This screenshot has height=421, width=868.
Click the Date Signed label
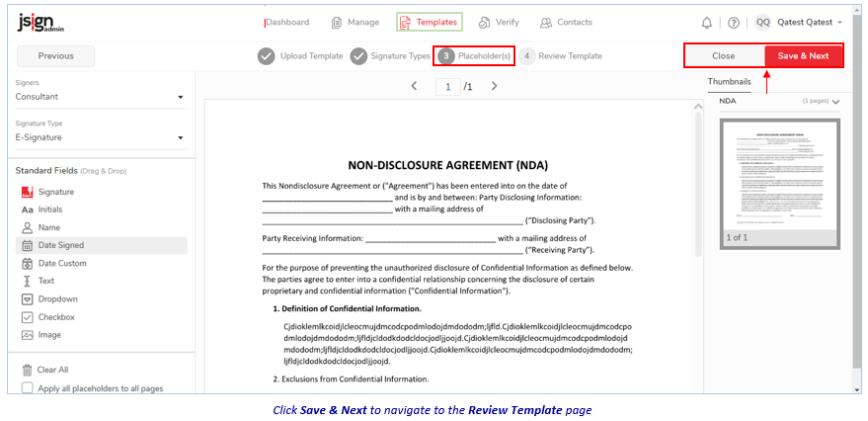coord(61,245)
